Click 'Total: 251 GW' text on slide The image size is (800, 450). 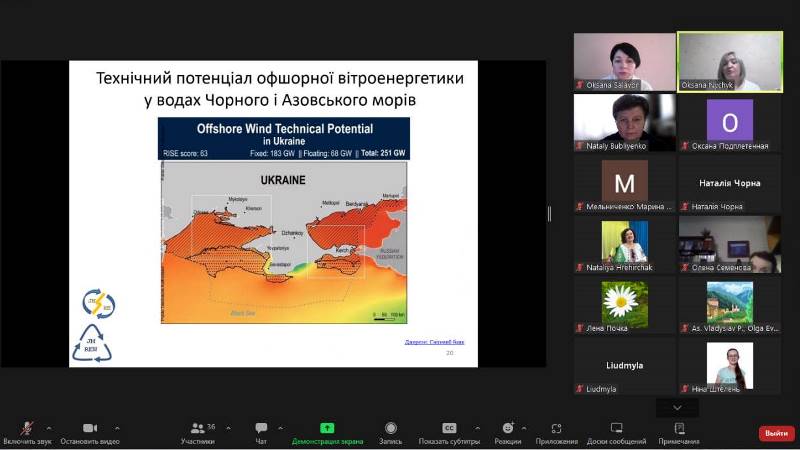coord(383,153)
